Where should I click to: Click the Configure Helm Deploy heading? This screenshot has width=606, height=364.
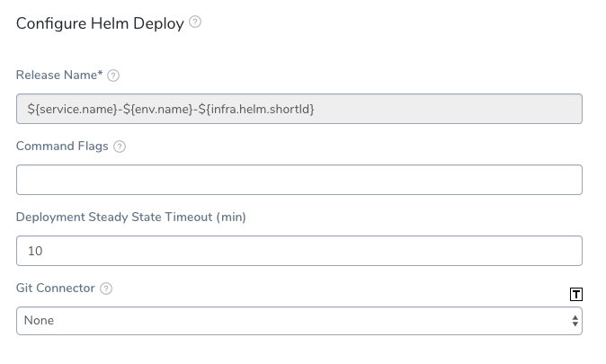point(100,23)
